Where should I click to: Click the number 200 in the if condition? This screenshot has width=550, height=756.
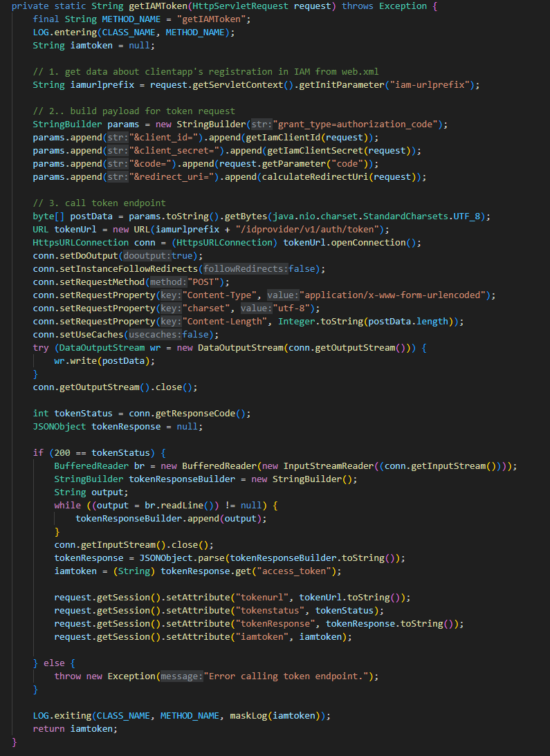pyautogui.click(x=62, y=452)
